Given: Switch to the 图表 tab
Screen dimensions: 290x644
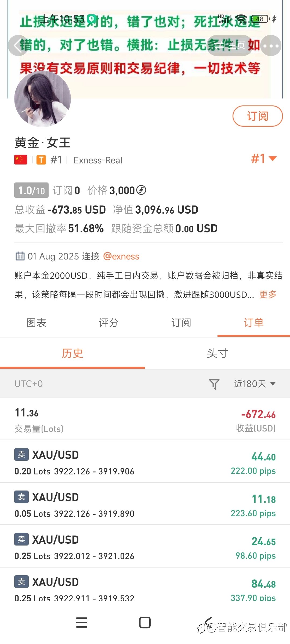Looking at the screenshot, I should pos(36,323).
